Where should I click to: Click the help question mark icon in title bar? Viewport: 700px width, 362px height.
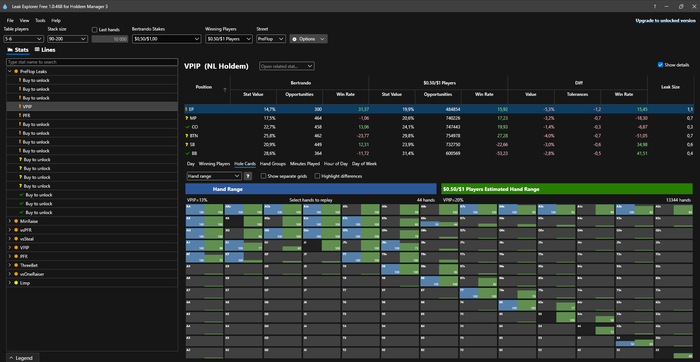coord(654,7)
